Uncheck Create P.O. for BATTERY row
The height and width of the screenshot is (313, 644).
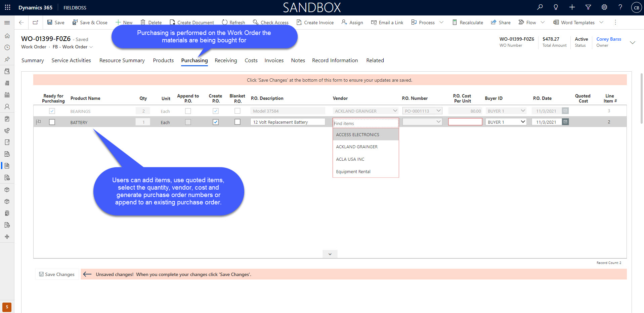pyautogui.click(x=216, y=122)
